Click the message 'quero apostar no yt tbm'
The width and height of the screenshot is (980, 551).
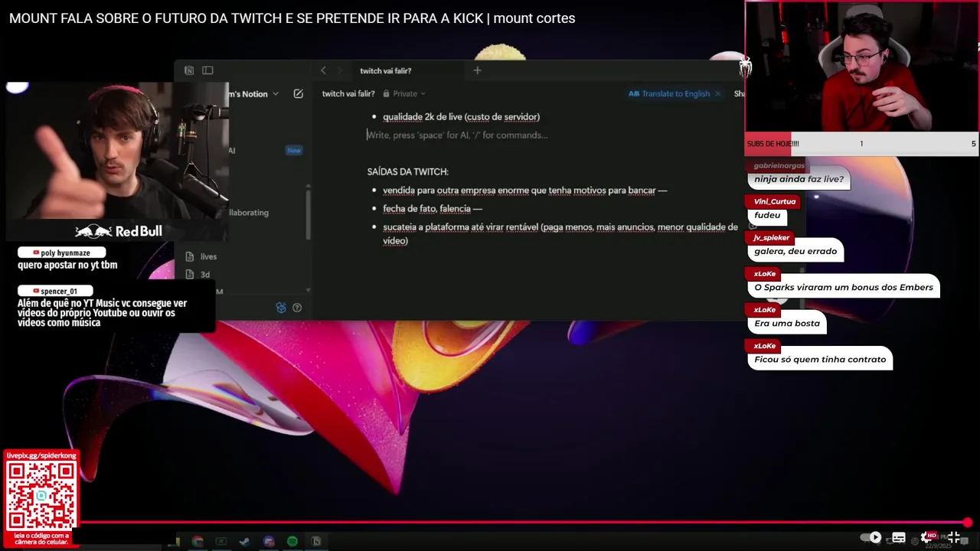pos(67,265)
